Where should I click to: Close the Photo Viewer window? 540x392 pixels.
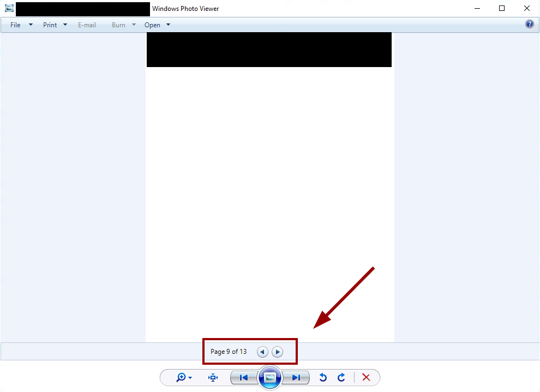click(526, 8)
